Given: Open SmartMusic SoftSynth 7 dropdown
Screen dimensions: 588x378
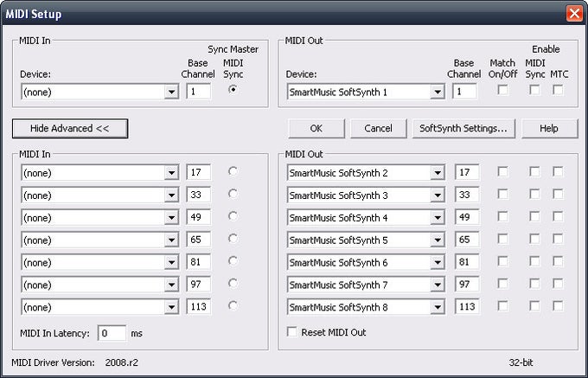Looking at the screenshot, I should (366, 285).
